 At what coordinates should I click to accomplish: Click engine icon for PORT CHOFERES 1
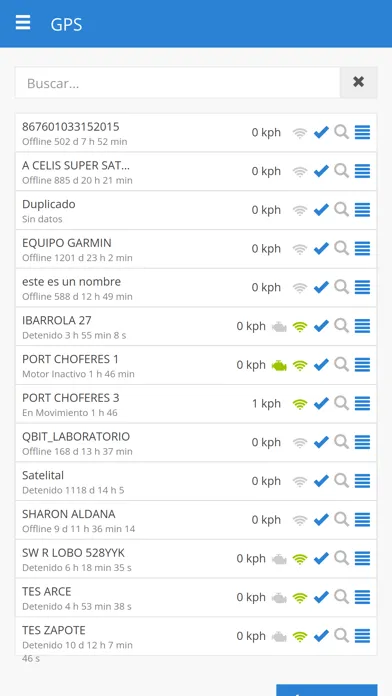point(279,365)
